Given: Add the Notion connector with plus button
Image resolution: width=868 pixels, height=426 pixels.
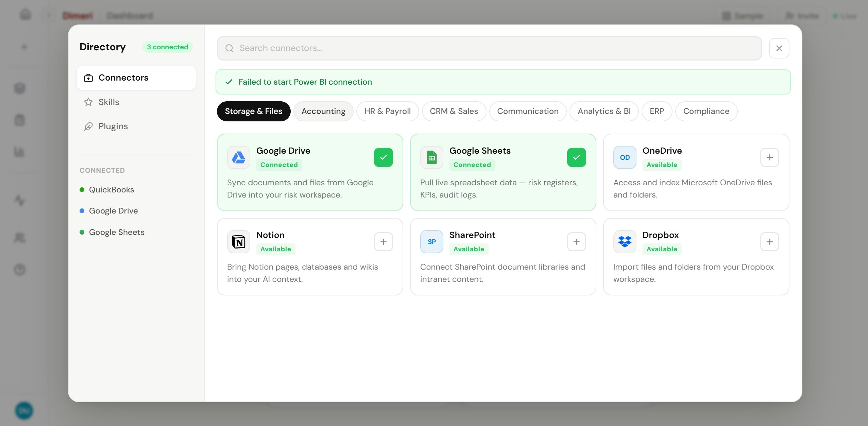Looking at the screenshot, I should coord(383,242).
